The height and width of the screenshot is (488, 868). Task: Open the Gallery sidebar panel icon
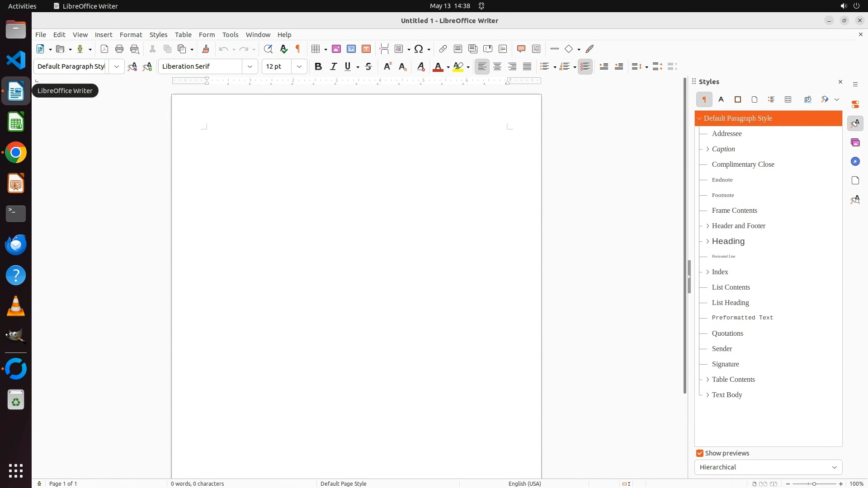click(x=855, y=143)
